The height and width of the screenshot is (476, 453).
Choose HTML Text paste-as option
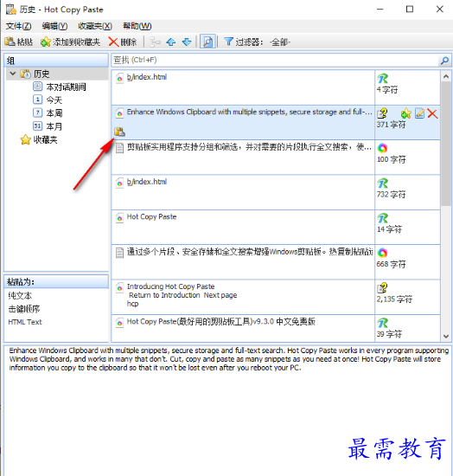[25, 322]
